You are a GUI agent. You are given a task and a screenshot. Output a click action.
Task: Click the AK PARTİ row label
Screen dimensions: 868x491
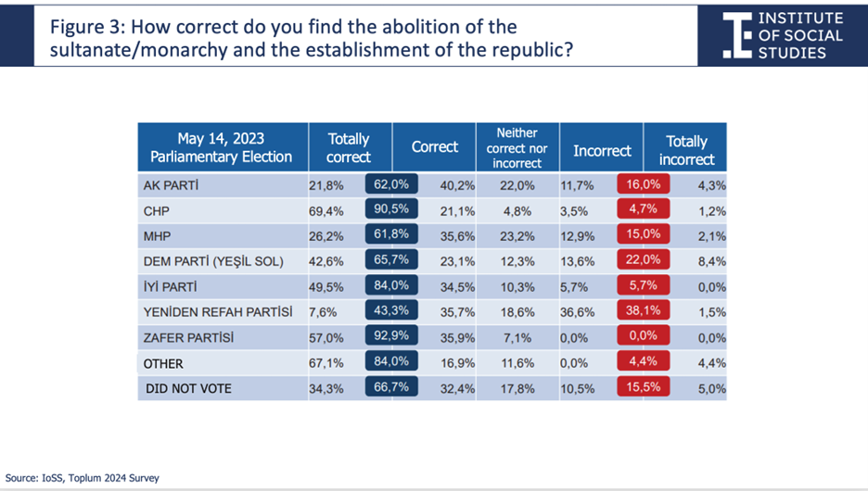tap(171, 185)
